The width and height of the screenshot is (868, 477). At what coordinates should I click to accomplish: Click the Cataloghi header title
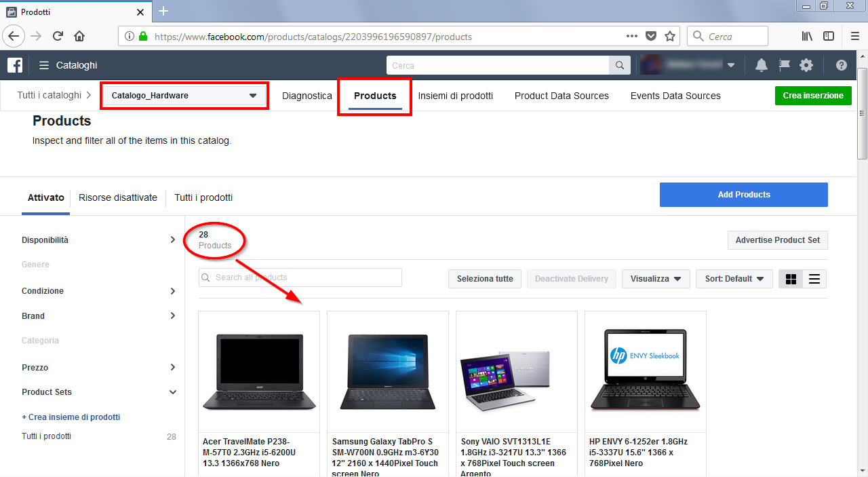(77, 65)
